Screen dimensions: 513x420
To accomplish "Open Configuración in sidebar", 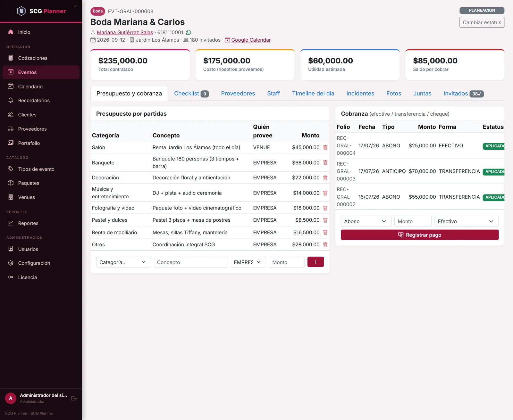I will pyautogui.click(x=41, y=263).
